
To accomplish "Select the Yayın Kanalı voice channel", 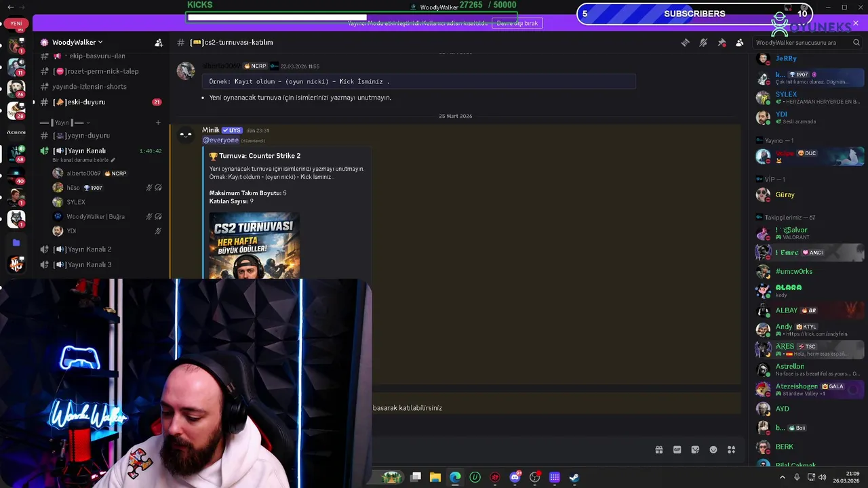I will (102, 150).
